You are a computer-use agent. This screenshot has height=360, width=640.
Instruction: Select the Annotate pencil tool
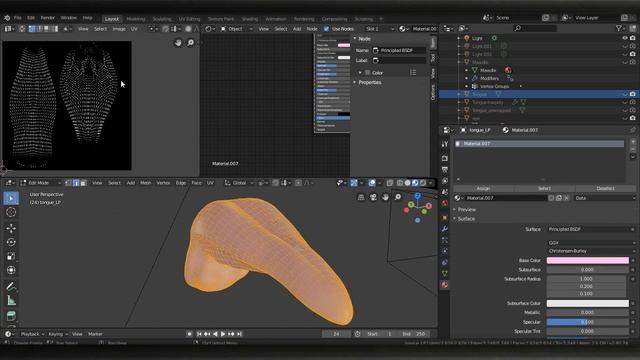click(x=11, y=287)
